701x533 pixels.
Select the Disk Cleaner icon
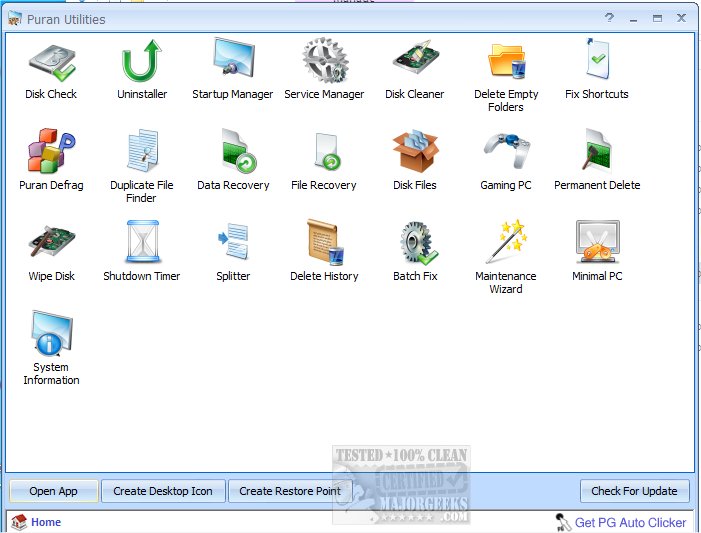[415, 62]
